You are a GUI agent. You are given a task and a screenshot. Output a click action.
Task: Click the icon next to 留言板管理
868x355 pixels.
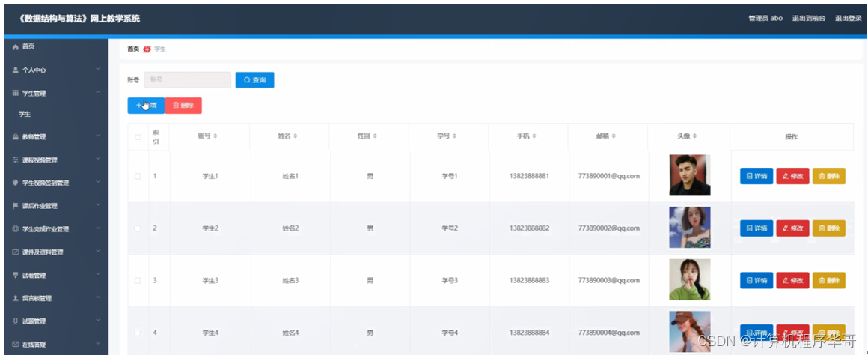pyautogui.click(x=16, y=298)
